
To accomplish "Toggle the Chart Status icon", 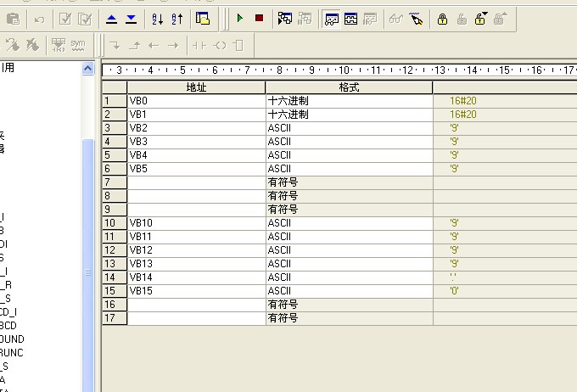I will click(x=332, y=19).
